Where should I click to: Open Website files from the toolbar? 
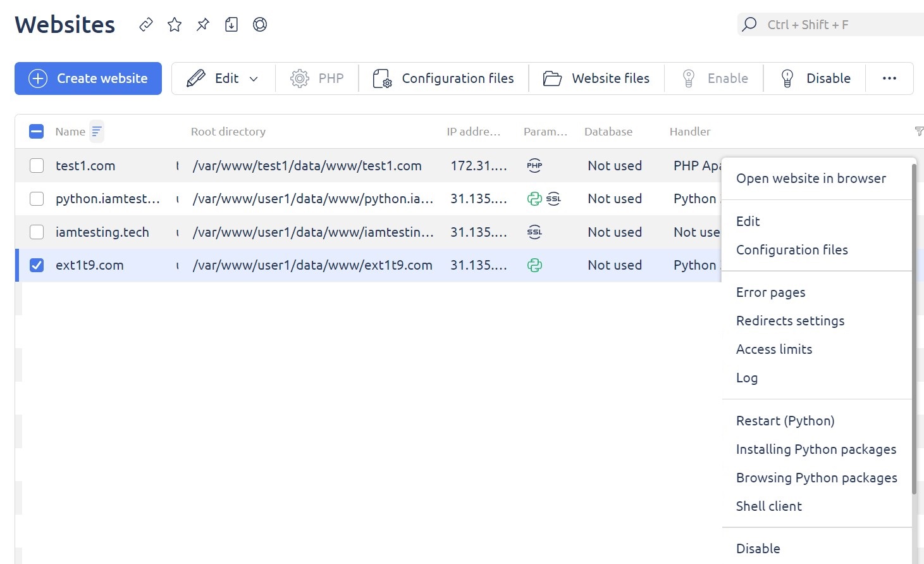[596, 78]
